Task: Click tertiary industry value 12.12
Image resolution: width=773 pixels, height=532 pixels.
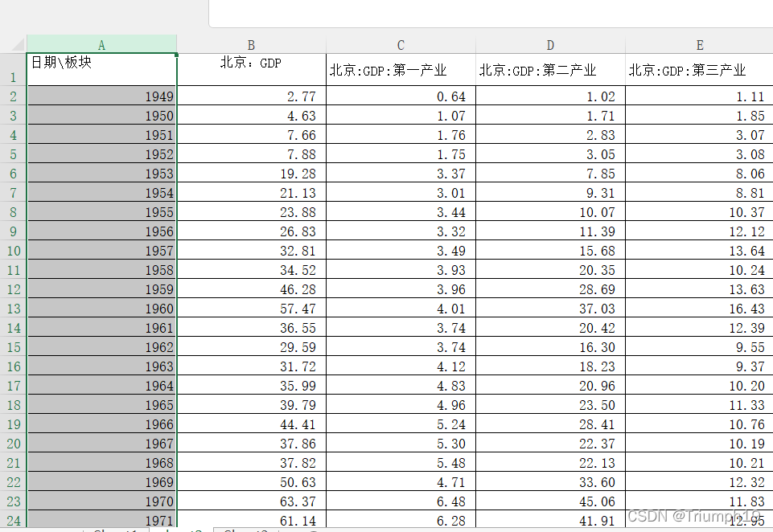Action: pos(700,231)
